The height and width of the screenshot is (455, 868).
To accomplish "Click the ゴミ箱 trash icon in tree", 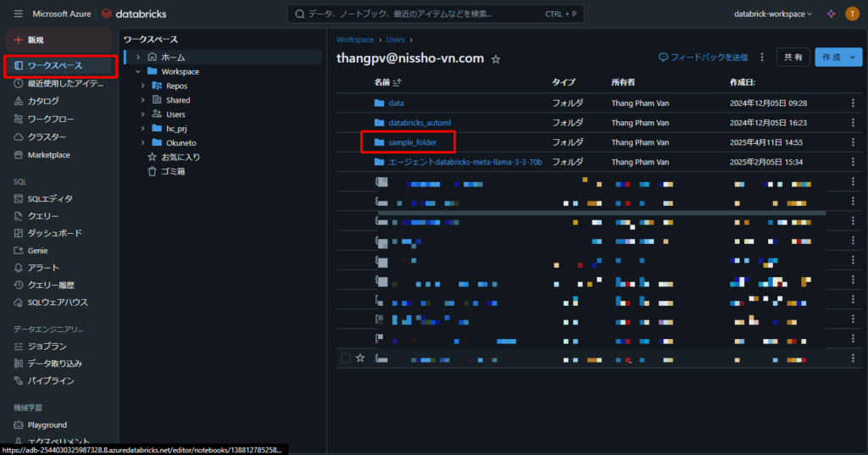I will point(153,172).
